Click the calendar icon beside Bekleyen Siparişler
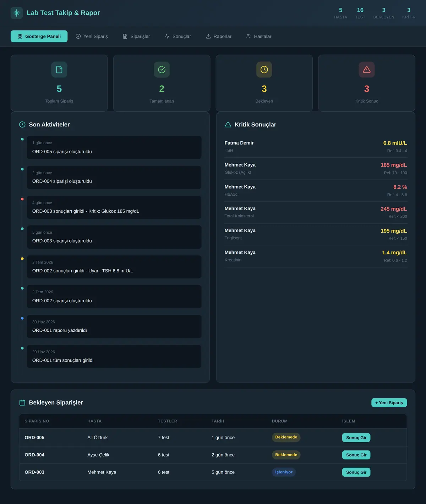Screen dimensions: 426x504 point(22,403)
